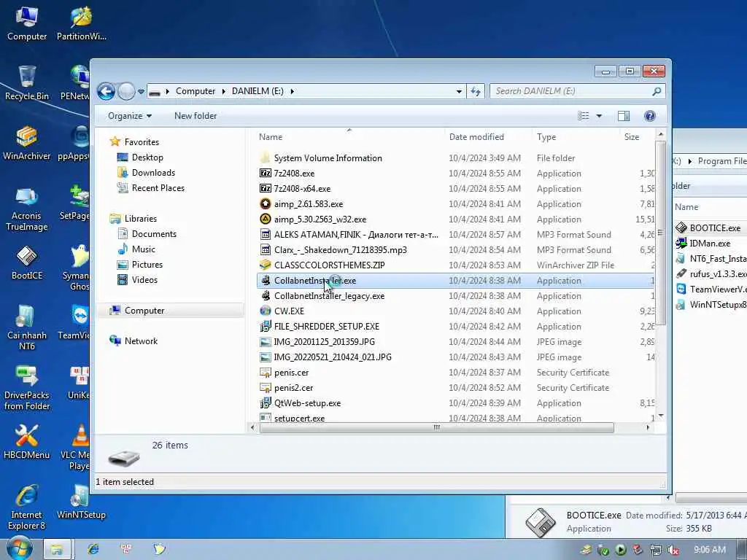The height and width of the screenshot is (560, 747).
Task: Open DriverPacks from Folder icon
Action: click(x=27, y=388)
